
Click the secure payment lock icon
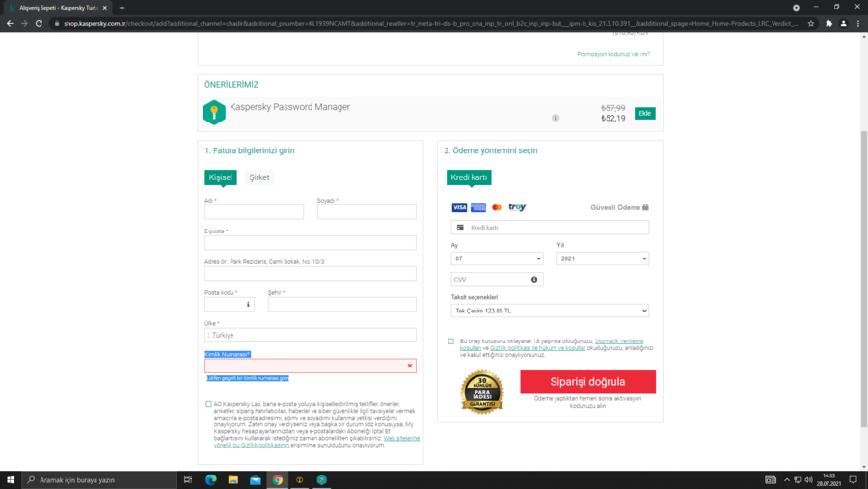(x=645, y=207)
